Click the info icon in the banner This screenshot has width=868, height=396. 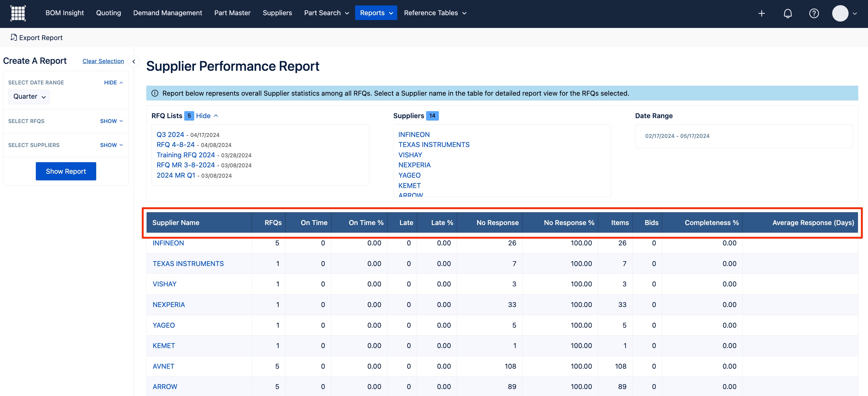click(155, 93)
